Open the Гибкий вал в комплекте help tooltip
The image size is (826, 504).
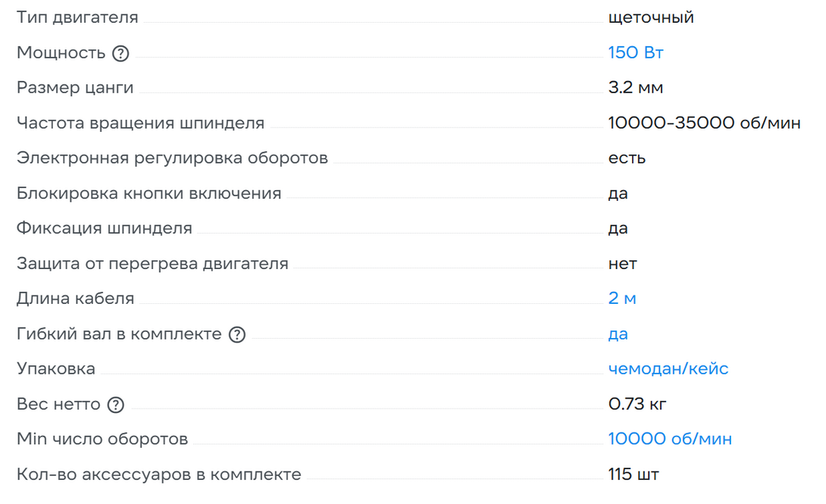[237, 334]
